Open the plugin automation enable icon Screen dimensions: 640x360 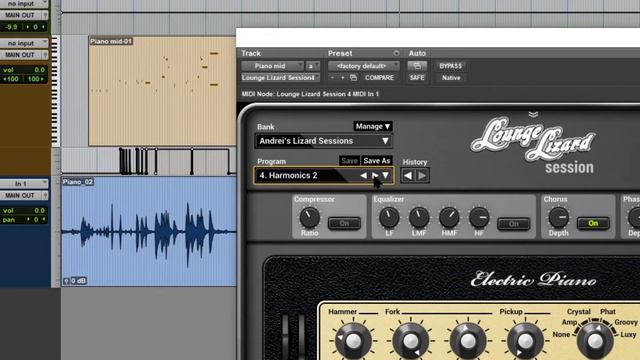[x=417, y=66]
